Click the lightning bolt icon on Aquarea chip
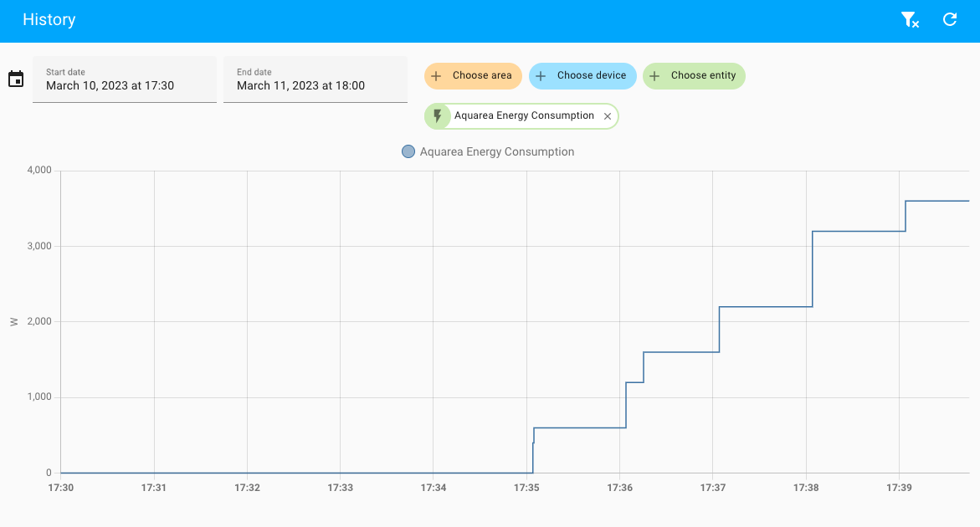Viewport: 980px width, 527px height. tap(437, 116)
